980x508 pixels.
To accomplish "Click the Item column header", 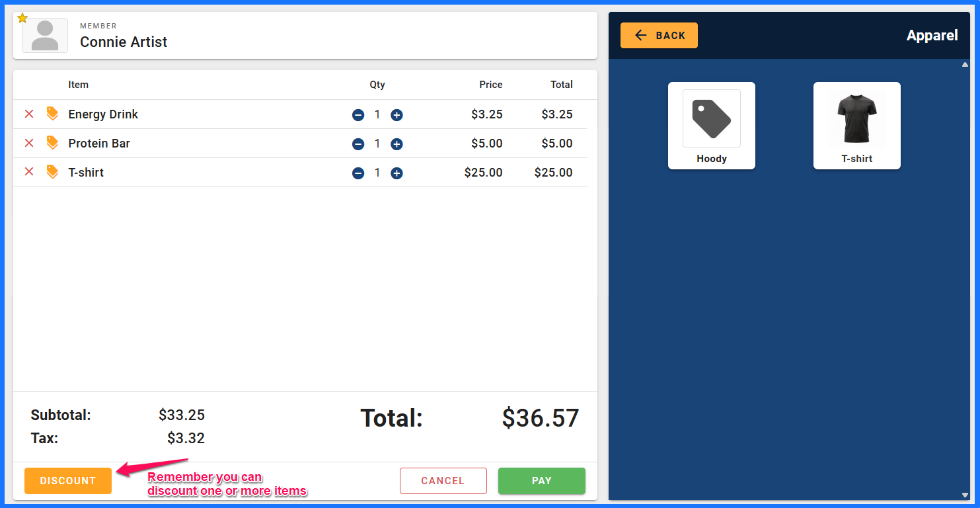I will coord(78,85).
